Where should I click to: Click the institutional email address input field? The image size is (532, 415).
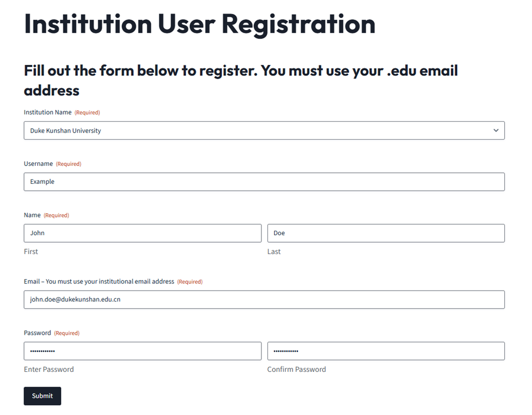(264, 300)
